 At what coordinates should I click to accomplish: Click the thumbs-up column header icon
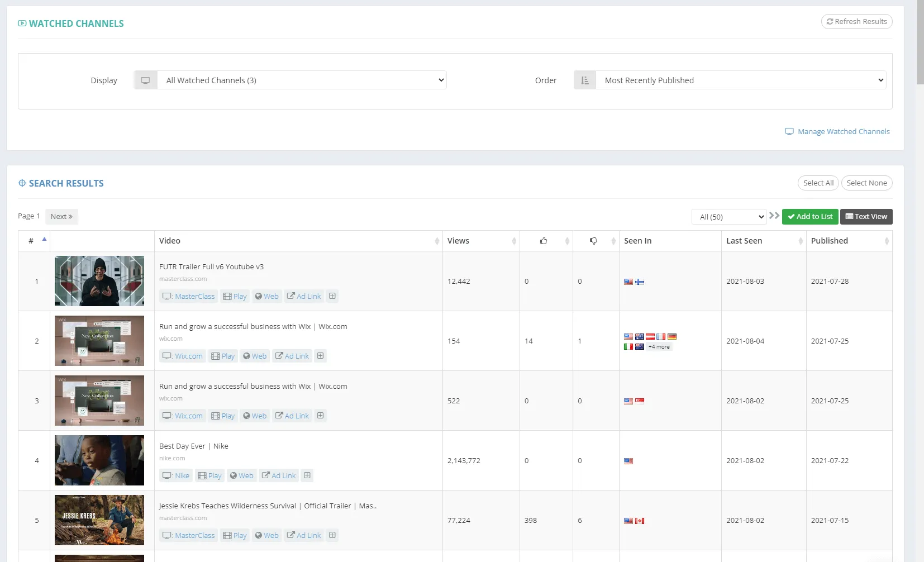pyautogui.click(x=543, y=241)
